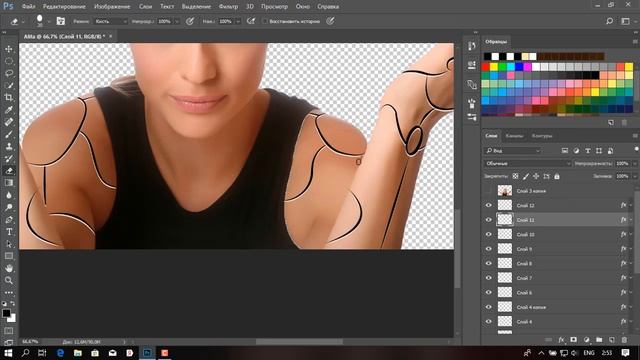Select the Eraser tool in toolbox
640x360 pixels.
pyautogui.click(x=9, y=171)
